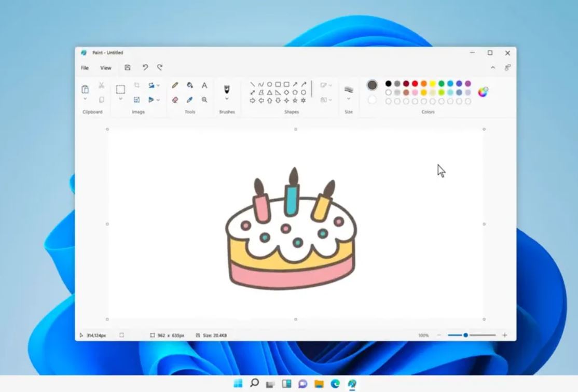578x392 pixels.
Task: Select the Magnifier tool
Action: (204, 100)
